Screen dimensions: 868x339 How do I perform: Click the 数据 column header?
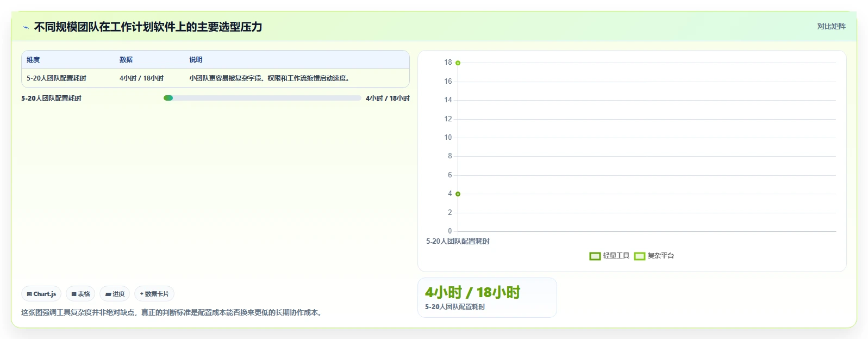click(126, 60)
